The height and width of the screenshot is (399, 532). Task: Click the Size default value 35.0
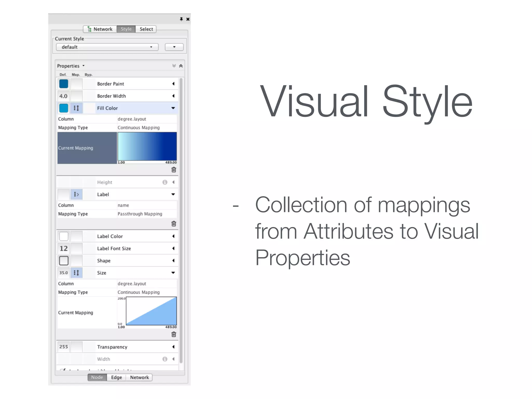point(63,273)
